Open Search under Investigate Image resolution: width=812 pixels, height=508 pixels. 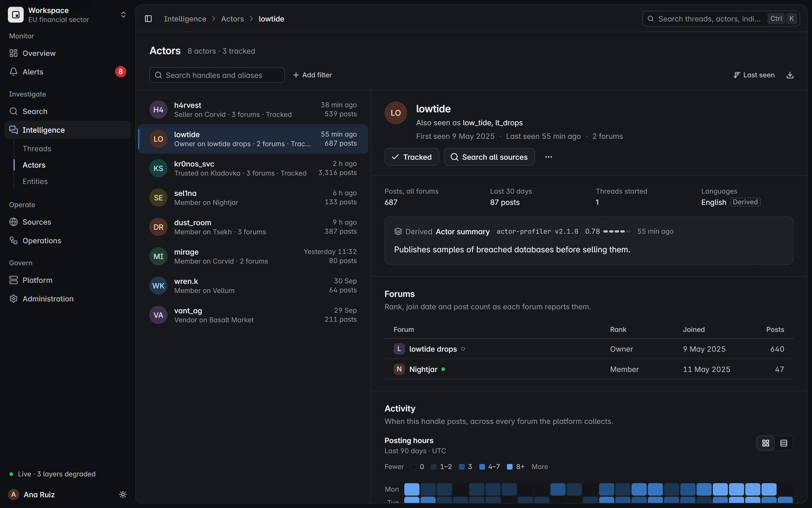[67, 111]
